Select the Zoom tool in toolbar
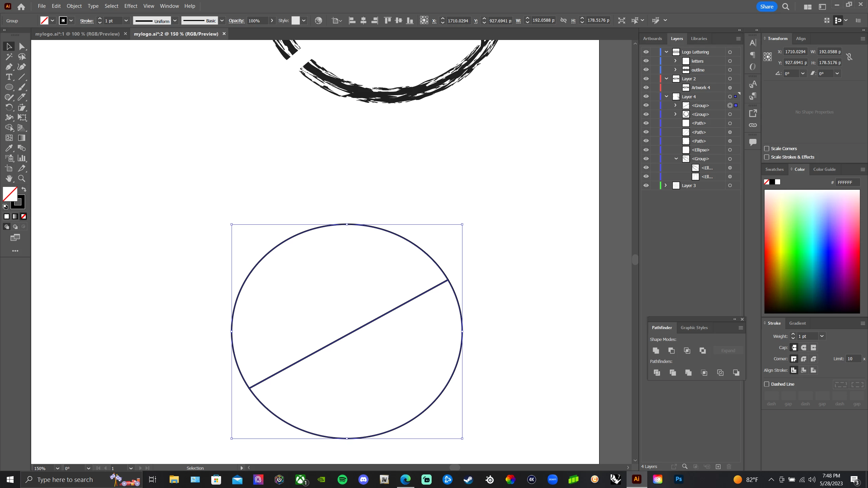868x488 pixels. click(x=22, y=179)
